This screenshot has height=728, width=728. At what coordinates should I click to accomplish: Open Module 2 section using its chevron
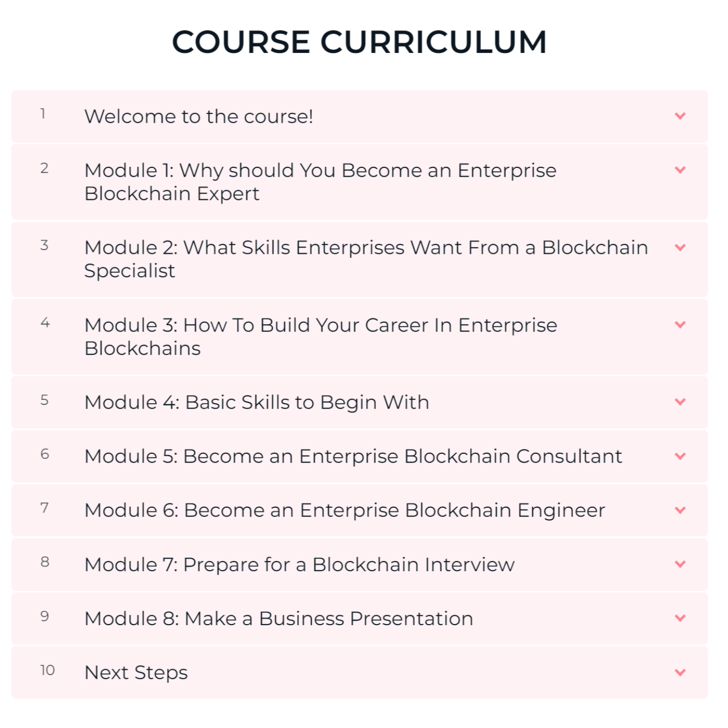[680, 248]
